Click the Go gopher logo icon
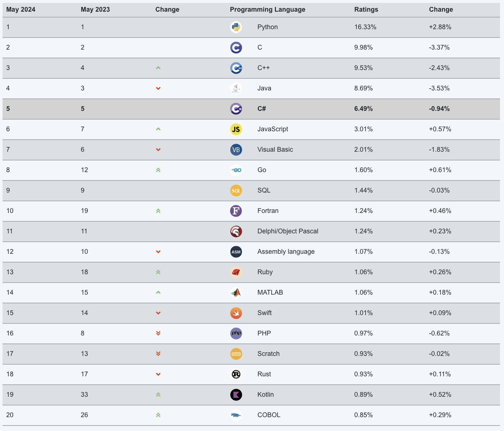 tap(236, 170)
